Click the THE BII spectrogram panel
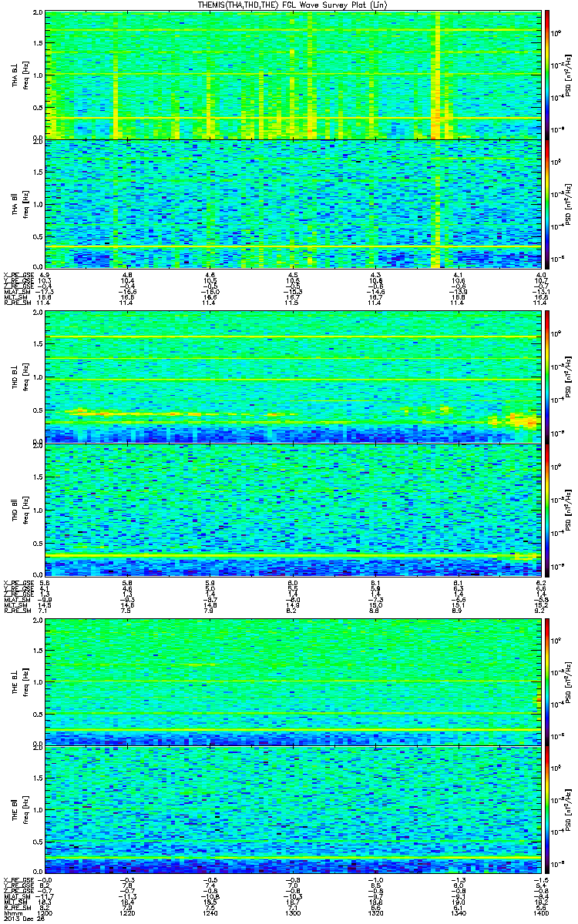This screenshot has height=924, width=578. pyautogui.click(x=293, y=810)
